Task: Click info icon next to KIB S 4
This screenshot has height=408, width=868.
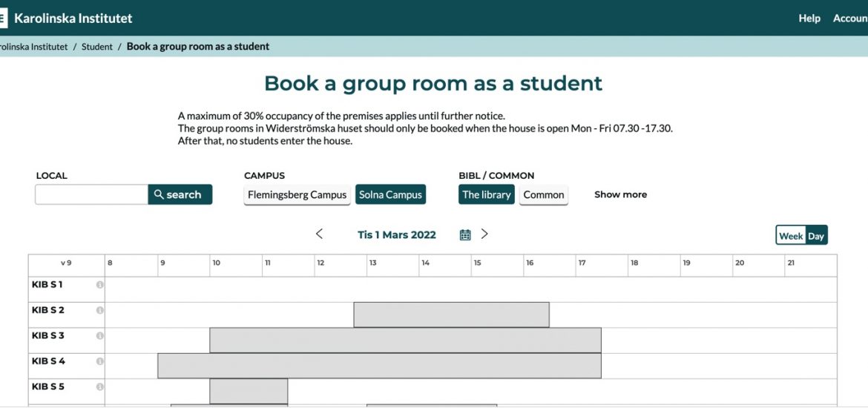Action: tap(99, 361)
